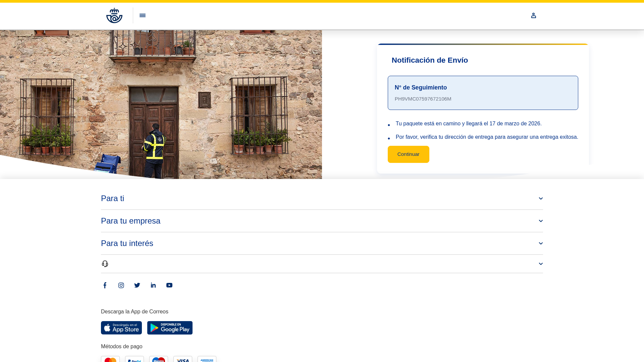Open the YouTube channel icon

[169, 285]
